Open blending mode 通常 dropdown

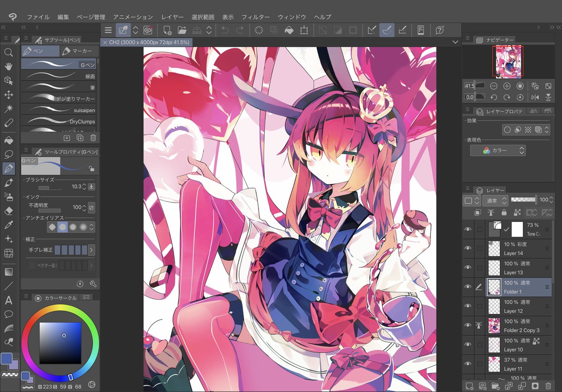495,200
